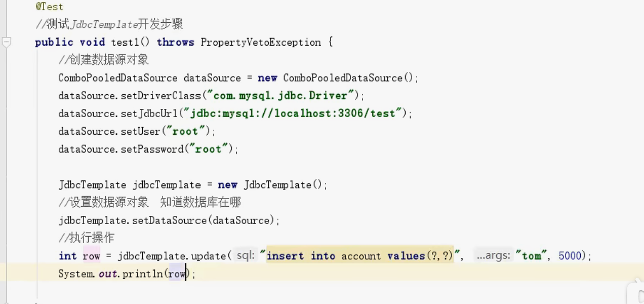644x304 pixels.
Task: Click the "throws" keyword
Action: click(175, 43)
